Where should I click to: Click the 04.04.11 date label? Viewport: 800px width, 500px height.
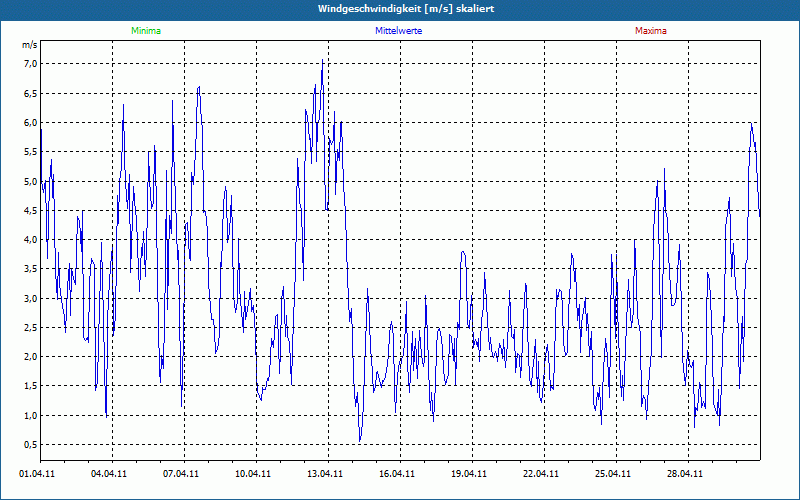coord(109,474)
